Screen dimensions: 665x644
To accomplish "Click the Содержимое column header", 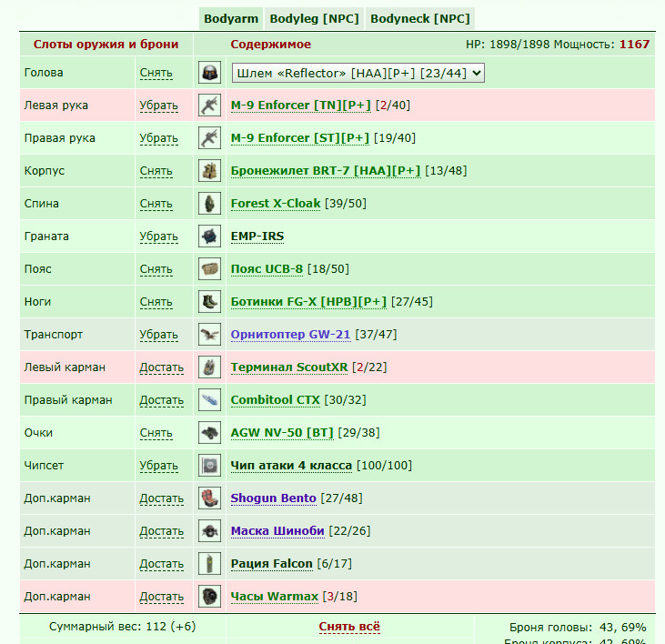I will [x=270, y=44].
